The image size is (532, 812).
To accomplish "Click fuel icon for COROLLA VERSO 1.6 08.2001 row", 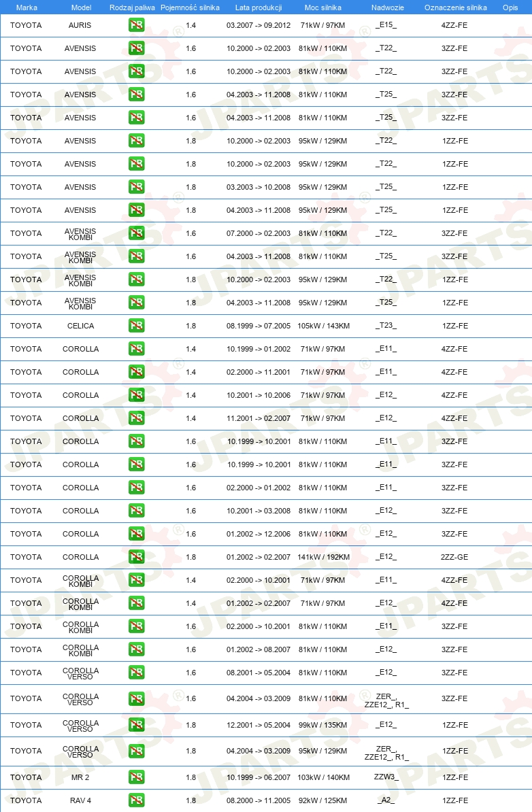I will click(137, 673).
